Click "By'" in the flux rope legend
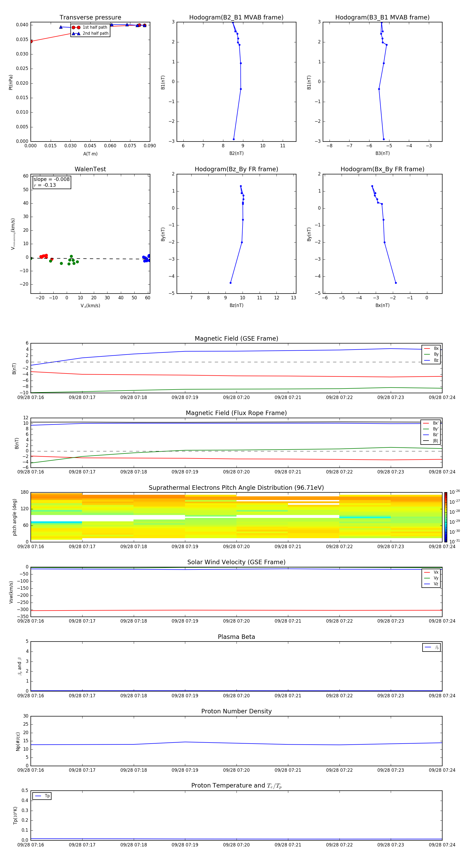 point(436,429)
